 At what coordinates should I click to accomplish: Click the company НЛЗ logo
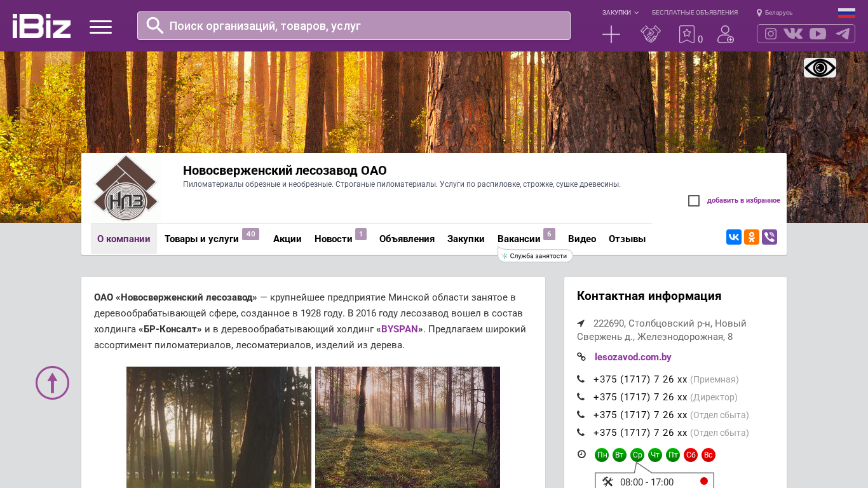point(125,188)
